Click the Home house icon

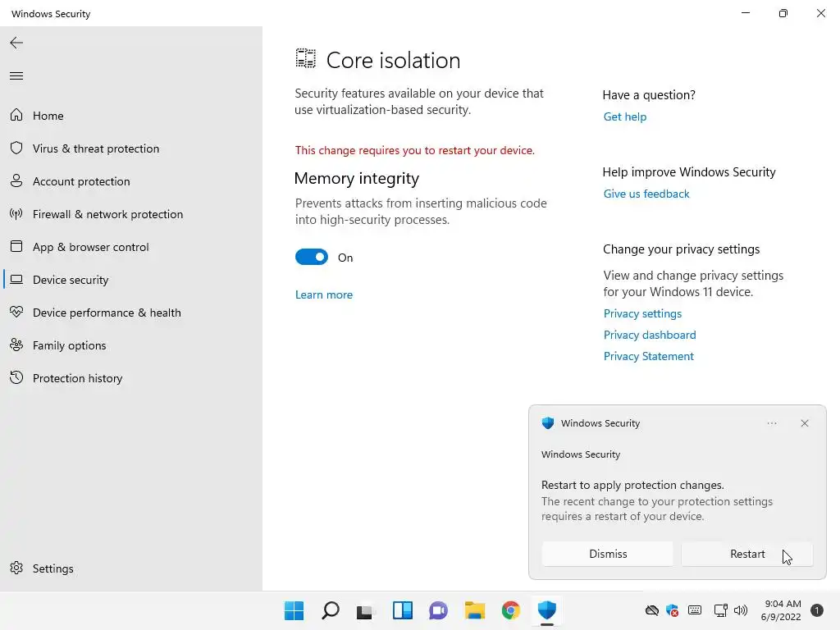pos(16,115)
